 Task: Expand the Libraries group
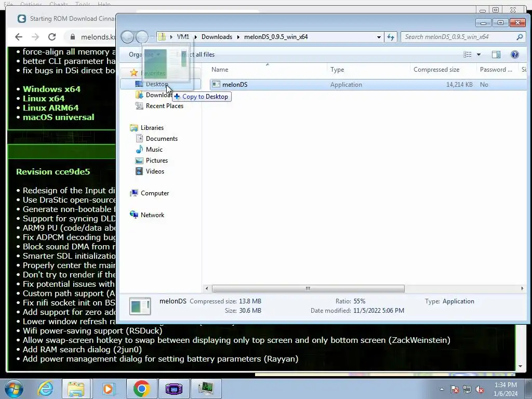[x=152, y=128]
